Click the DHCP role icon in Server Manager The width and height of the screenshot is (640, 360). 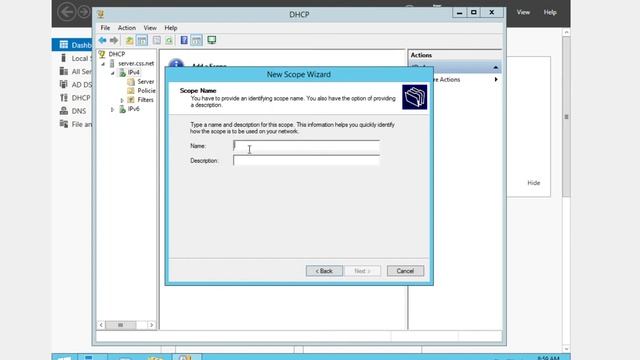64,98
